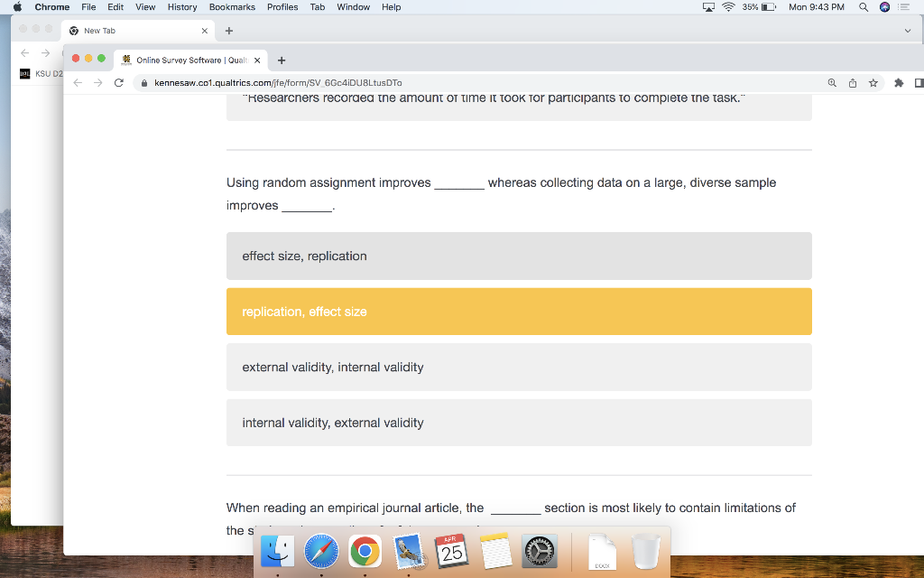Open Siri from the menu bar
The width and height of the screenshot is (924, 578).
[882, 7]
